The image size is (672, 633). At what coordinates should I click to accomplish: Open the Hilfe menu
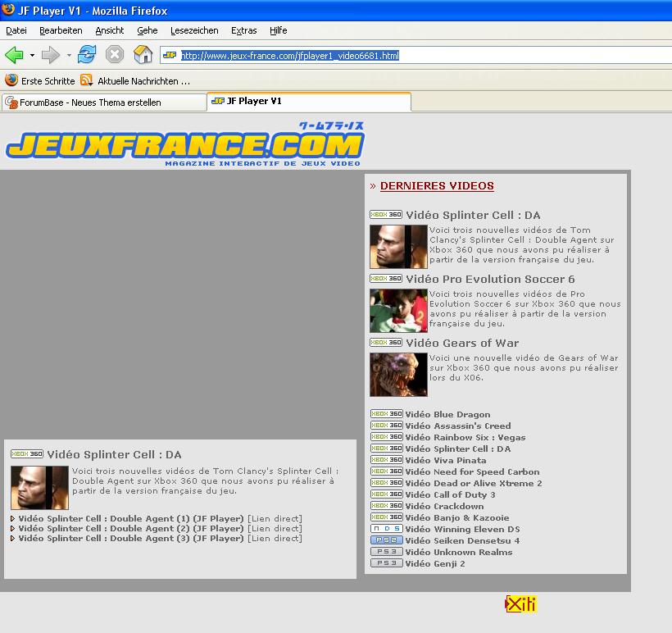278,30
